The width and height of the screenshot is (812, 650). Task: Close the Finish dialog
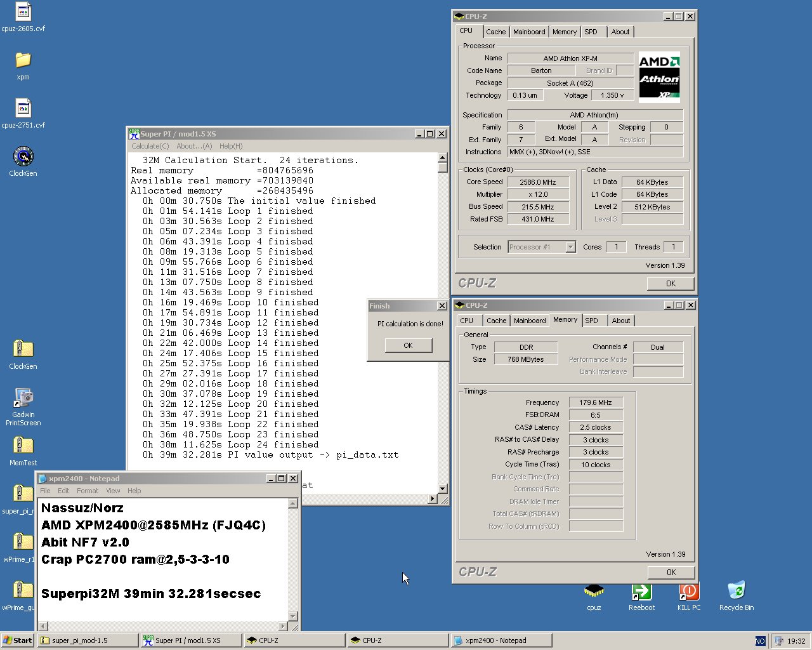[442, 306]
